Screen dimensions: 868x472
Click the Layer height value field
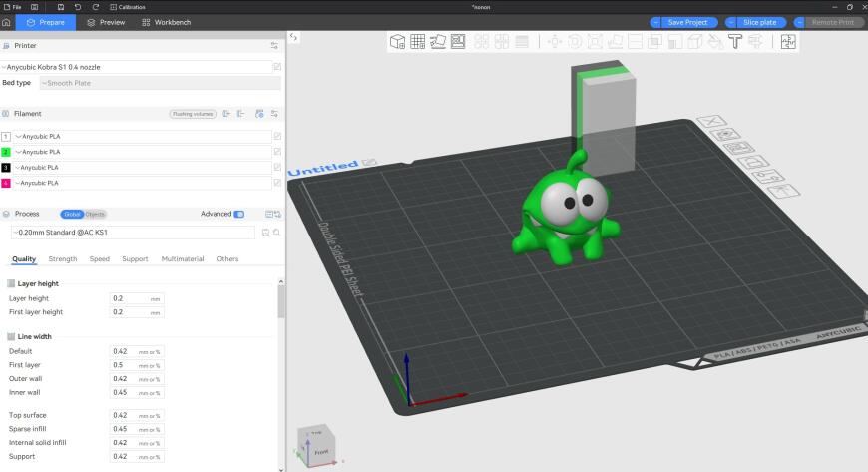[x=136, y=298]
